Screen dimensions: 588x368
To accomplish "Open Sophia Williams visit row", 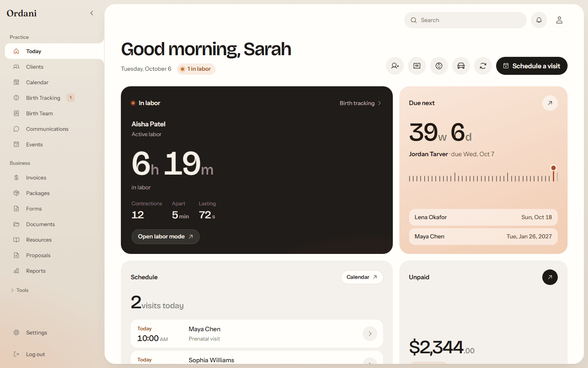I will pyautogui.click(x=257, y=357).
